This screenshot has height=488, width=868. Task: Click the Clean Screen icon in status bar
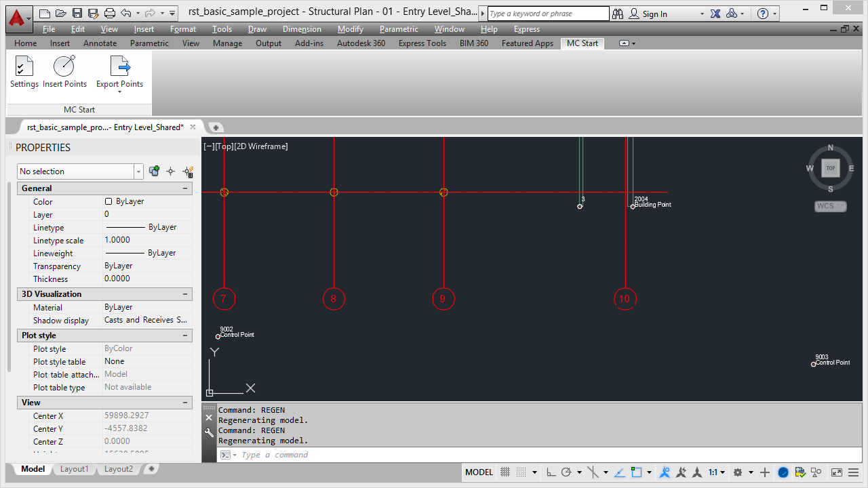click(x=837, y=472)
